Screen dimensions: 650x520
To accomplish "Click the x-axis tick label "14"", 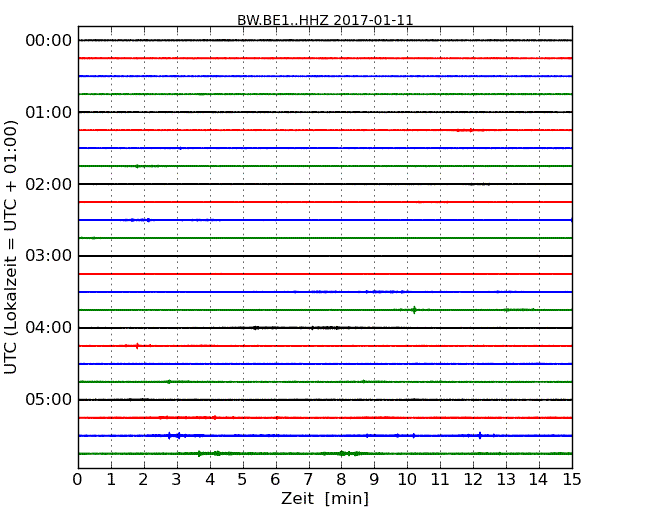I will click(x=539, y=480).
